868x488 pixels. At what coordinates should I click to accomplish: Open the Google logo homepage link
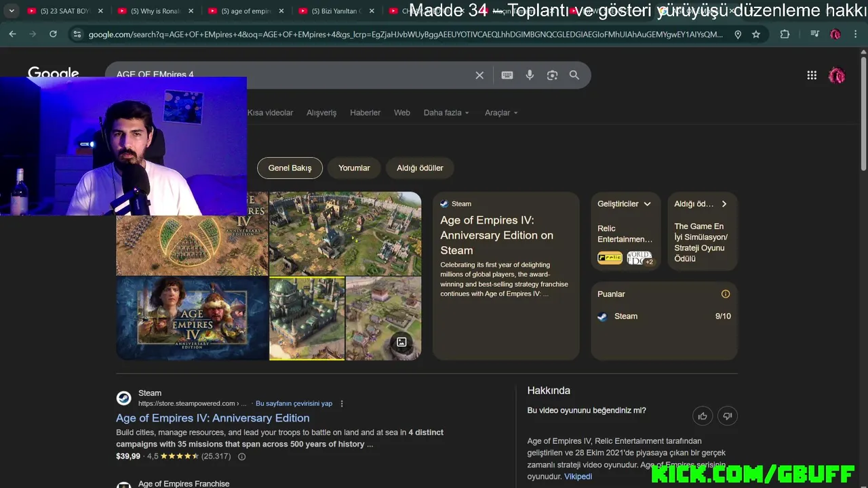tap(54, 72)
